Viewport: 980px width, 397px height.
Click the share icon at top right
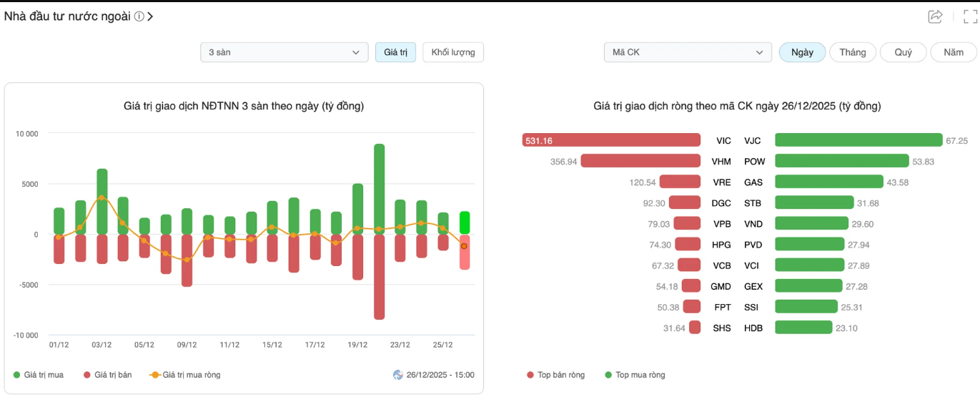pyautogui.click(x=935, y=16)
